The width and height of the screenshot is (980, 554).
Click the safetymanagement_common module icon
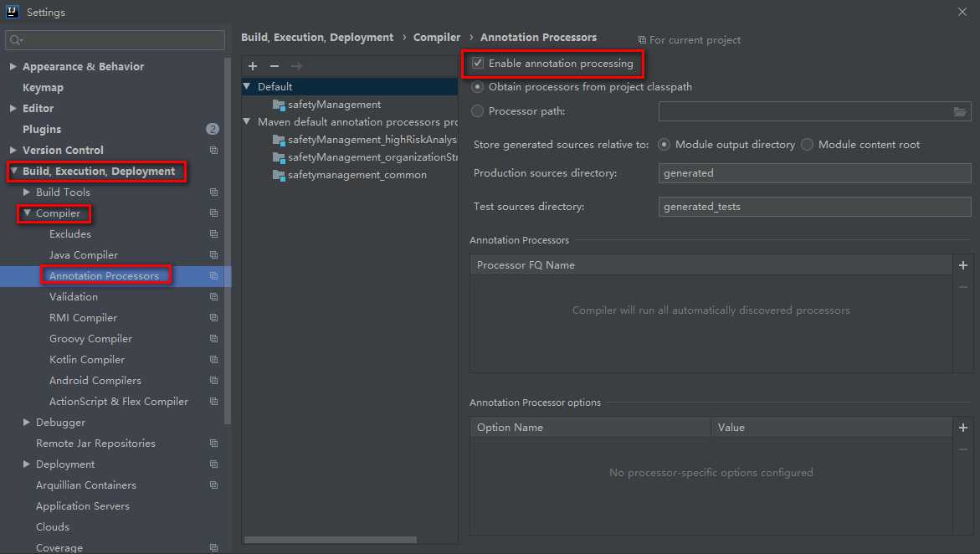279,175
